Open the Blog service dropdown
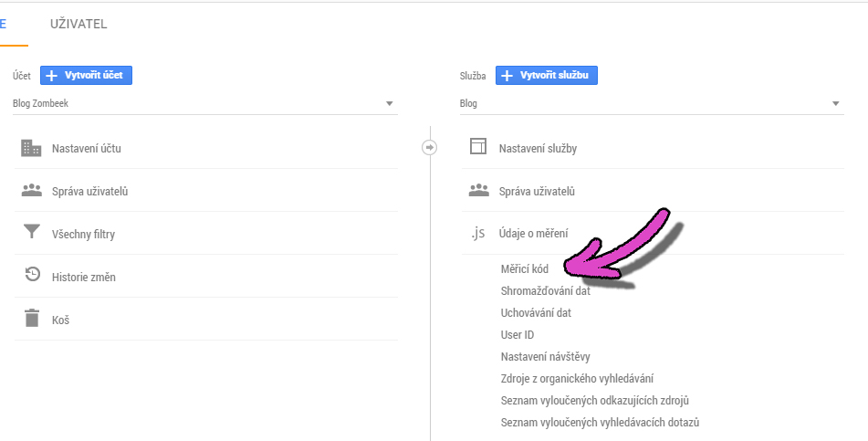 [x=652, y=103]
